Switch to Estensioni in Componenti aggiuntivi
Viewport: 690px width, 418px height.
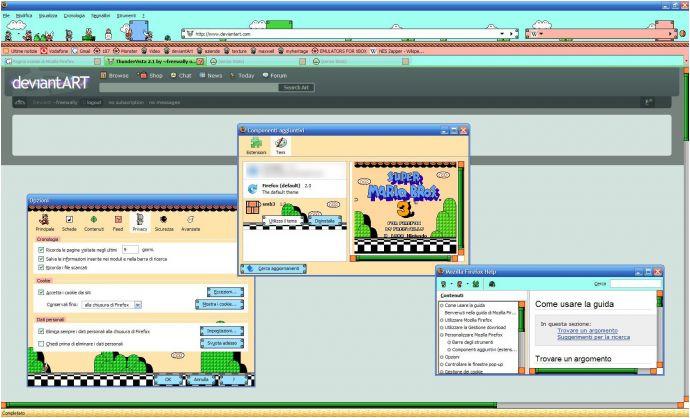(x=256, y=146)
